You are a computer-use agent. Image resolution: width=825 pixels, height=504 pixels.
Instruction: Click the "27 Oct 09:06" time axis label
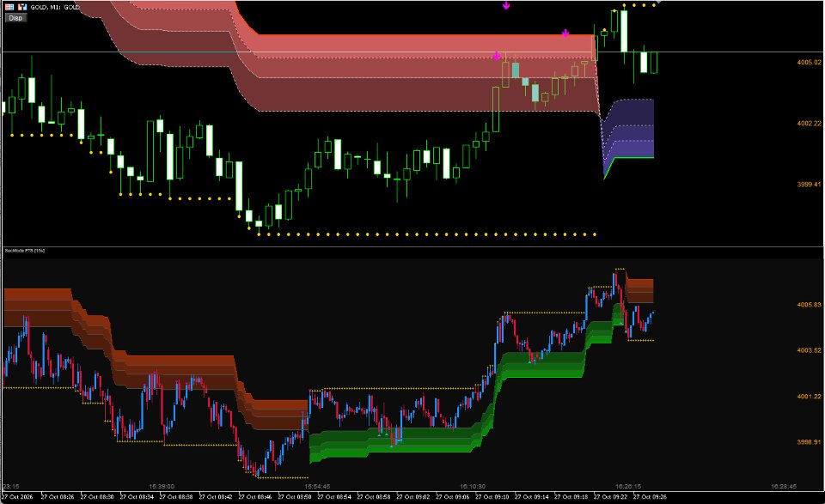tap(453, 496)
